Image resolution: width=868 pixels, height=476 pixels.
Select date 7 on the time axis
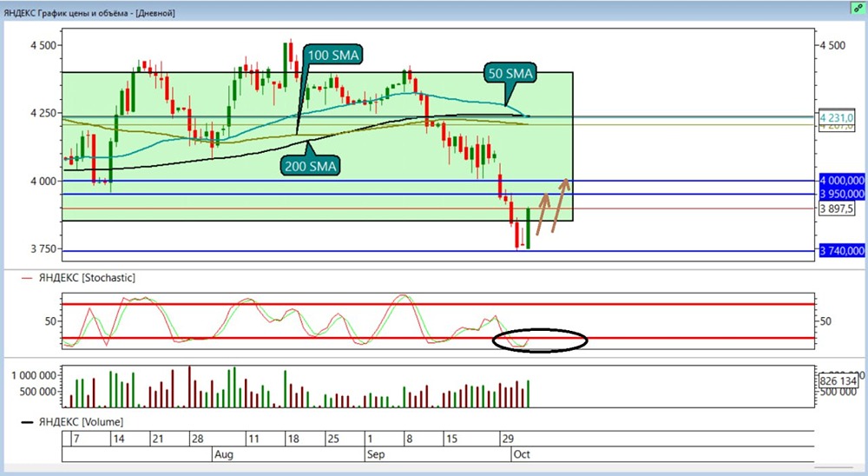(x=76, y=439)
